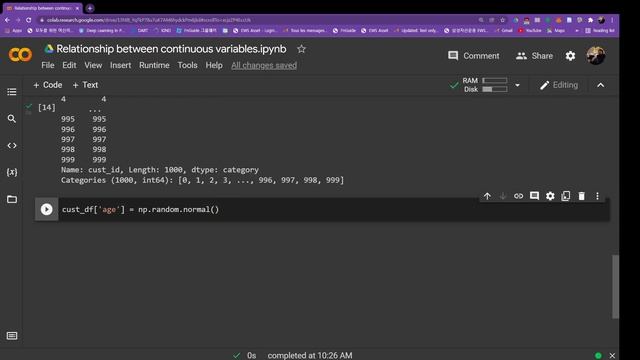Copy link to the selected cell
The image size is (640, 360).
[518, 196]
